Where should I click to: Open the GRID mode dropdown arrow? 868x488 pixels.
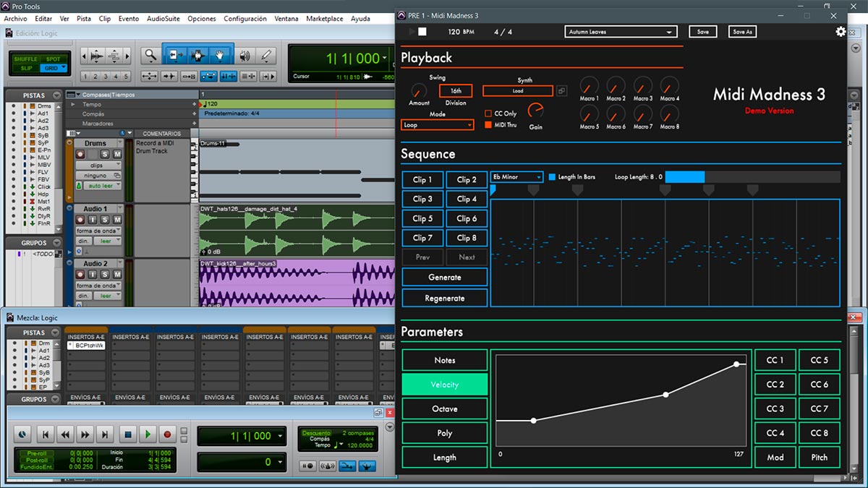point(63,68)
